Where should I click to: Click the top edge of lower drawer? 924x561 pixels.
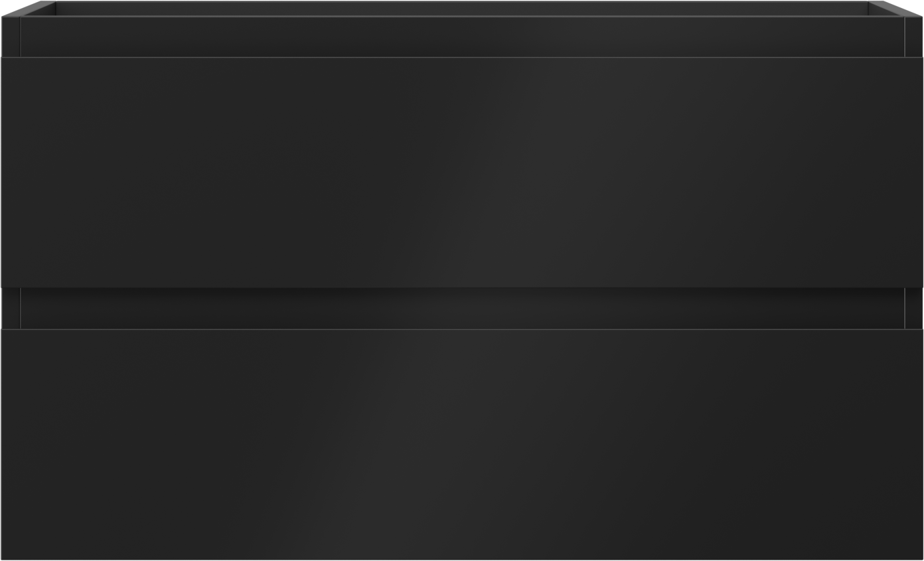pyautogui.click(x=462, y=329)
